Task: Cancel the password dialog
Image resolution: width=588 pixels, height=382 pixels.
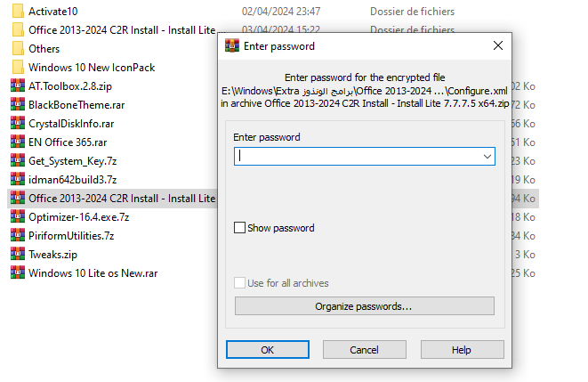Action: coord(364,350)
